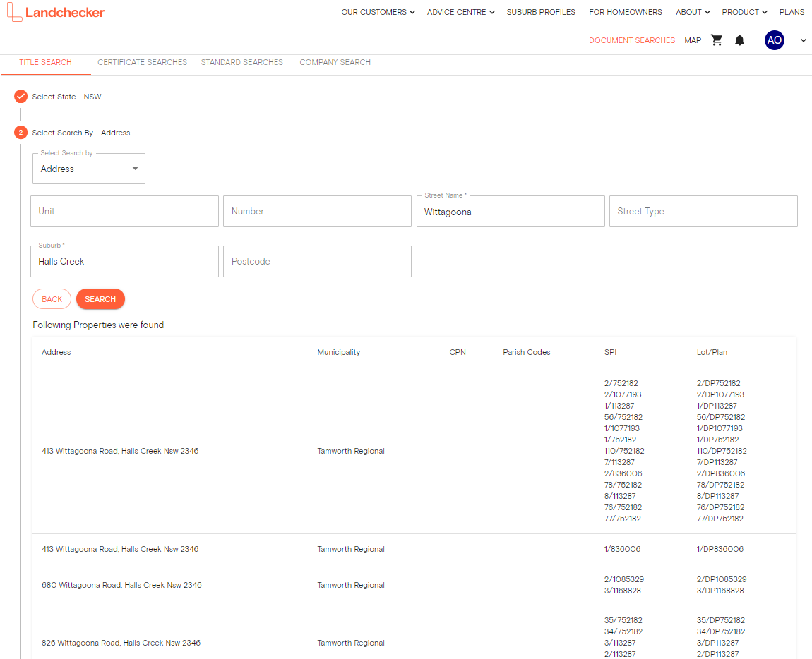Click the Unit input field
This screenshot has width=812, height=659.
click(x=124, y=211)
